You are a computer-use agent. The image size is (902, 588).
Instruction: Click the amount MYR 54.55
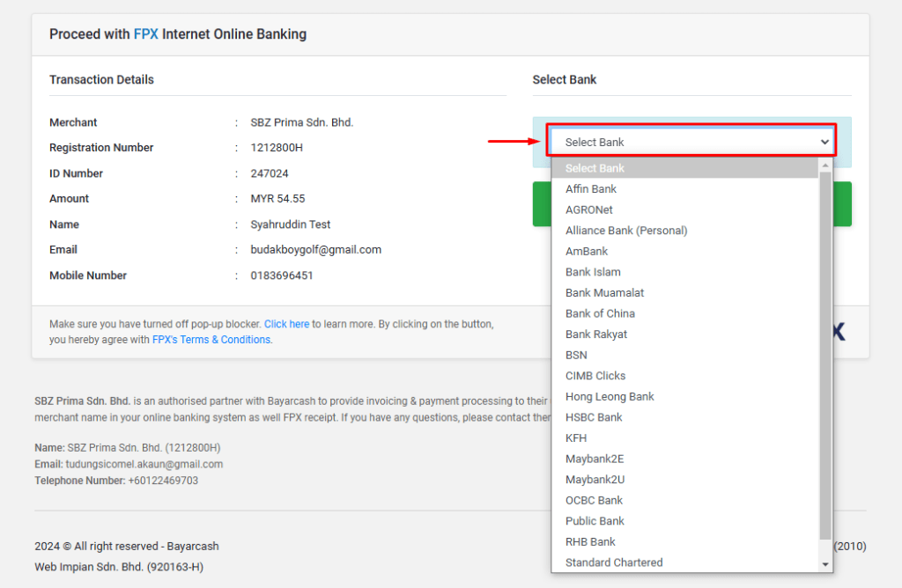pyautogui.click(x=277, y=199)
